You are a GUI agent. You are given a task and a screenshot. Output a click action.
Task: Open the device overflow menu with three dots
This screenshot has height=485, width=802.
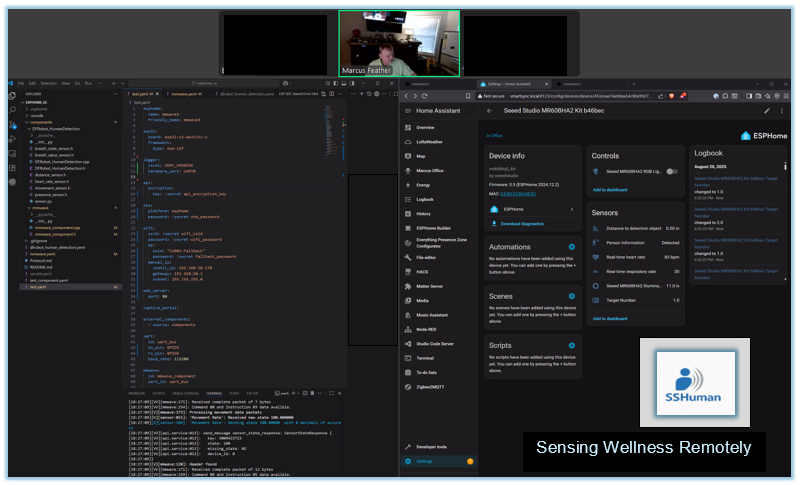pyautogui.click(x=781, y=111)
